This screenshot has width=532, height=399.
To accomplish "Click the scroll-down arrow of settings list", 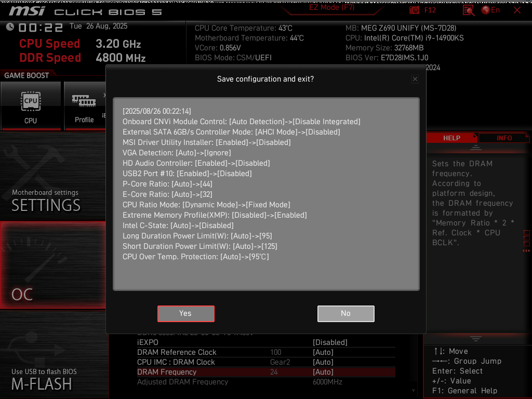I will tap(413, 391).
